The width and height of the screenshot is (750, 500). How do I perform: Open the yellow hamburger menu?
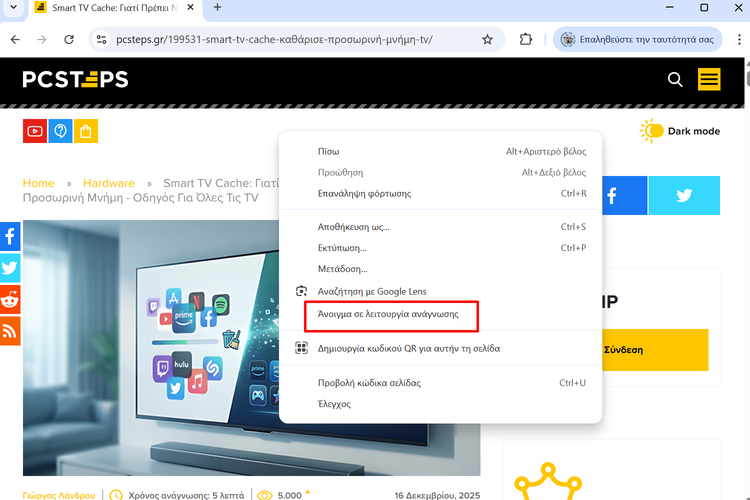point(709,80)
